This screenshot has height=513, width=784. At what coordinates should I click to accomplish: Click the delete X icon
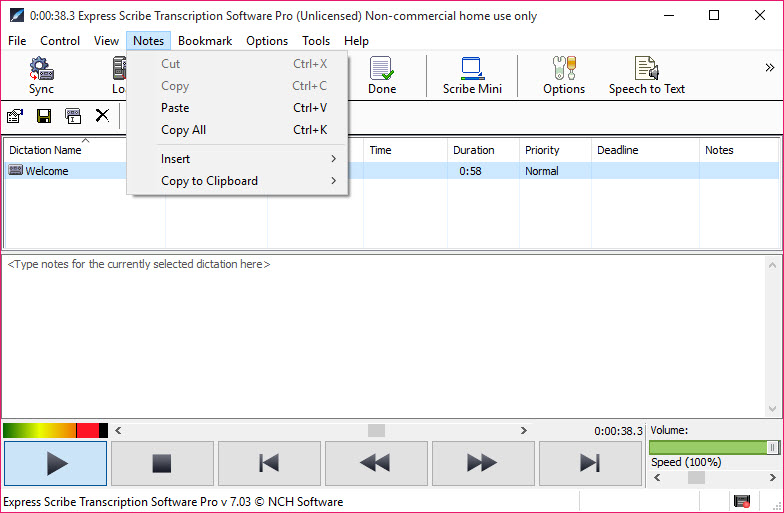pyautogui.click(x=102, y=116)
